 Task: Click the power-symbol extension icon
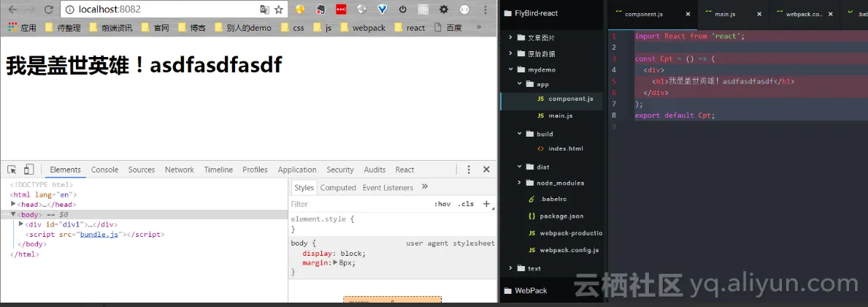click(x=402, y=10)
